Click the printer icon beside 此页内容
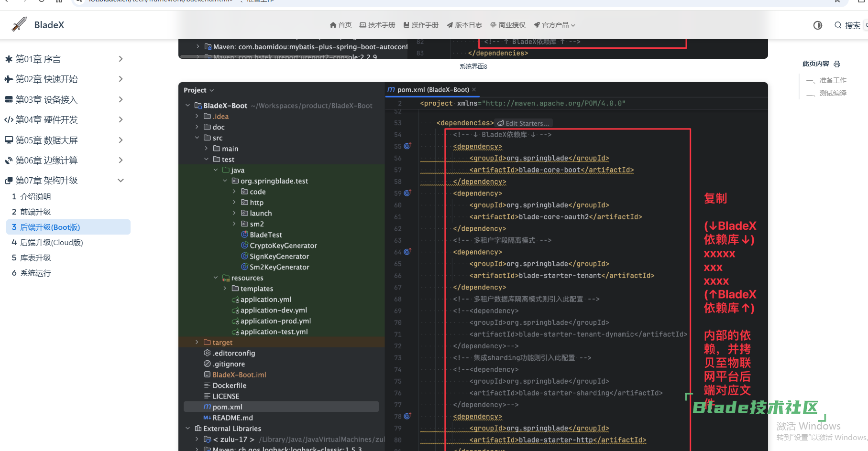 pyautogui.click(x=837, y=64)
